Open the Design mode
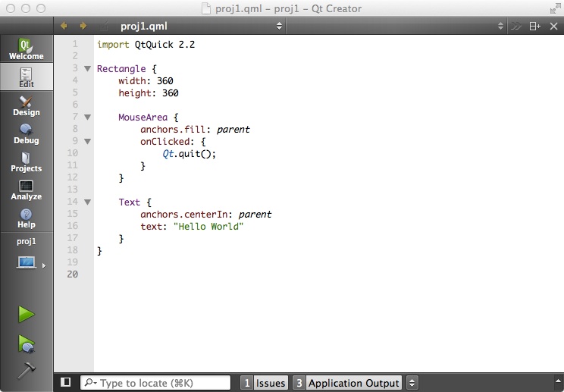 point(27,105)
